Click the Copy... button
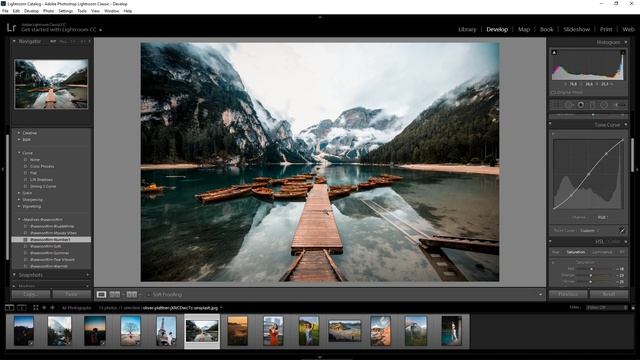The width and height of the screenshot is (640, 360). tap(31, 294)
